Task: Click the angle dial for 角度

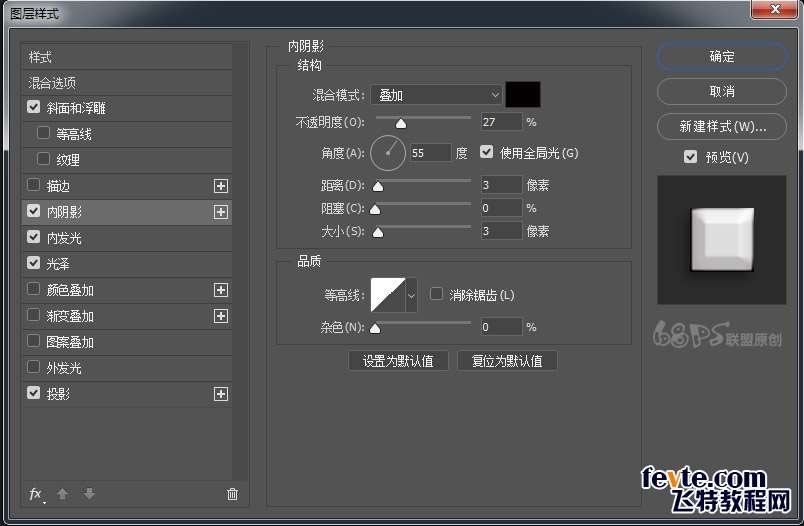Action: pyautogui.click(x=388, y=153)
